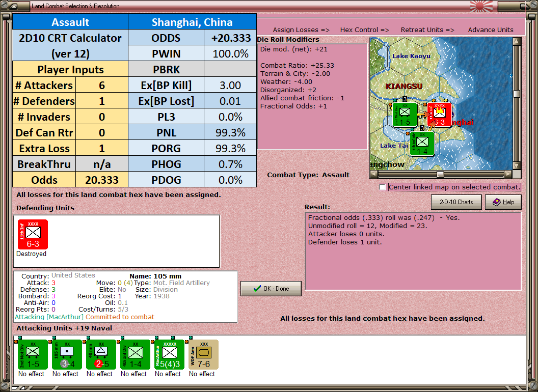The height and width of the screenshot is (392, 538).
Task: Click the # Defenders input value 1
Action: coord(102,101)
